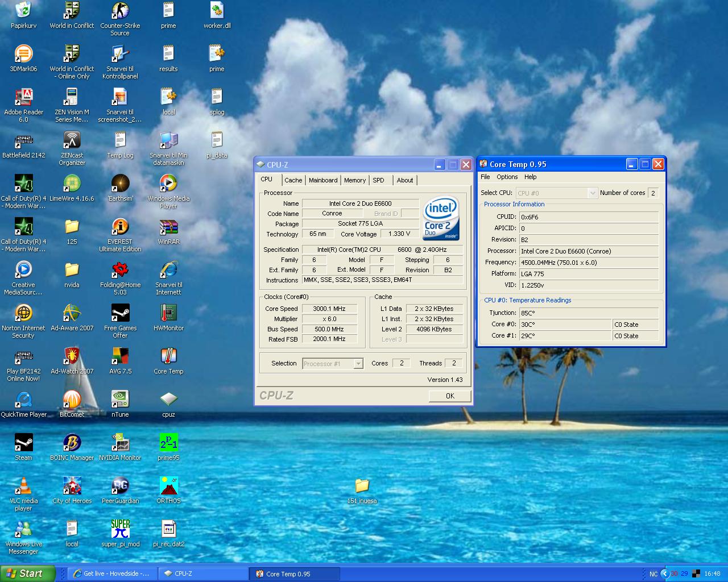
Task: Click the Level 2 cache 4096 KBytes value
Action: click(434, 329)
